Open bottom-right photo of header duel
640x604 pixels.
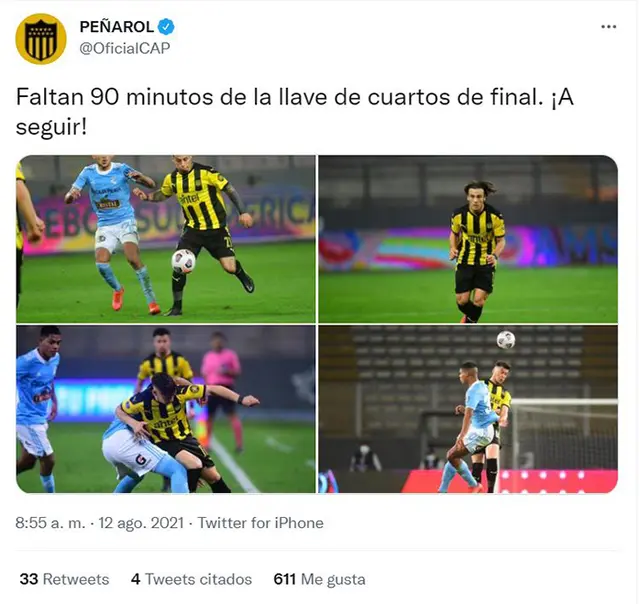[x=468, y=409]
